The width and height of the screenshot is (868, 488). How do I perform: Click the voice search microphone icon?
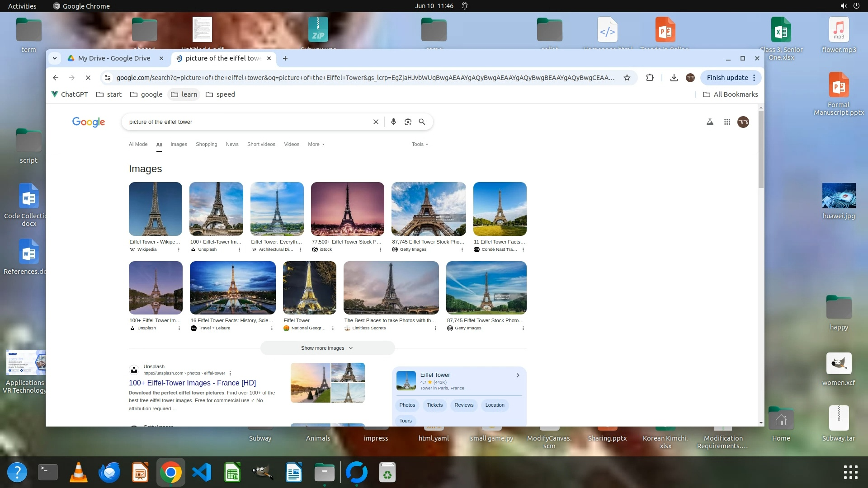[393, 122]
